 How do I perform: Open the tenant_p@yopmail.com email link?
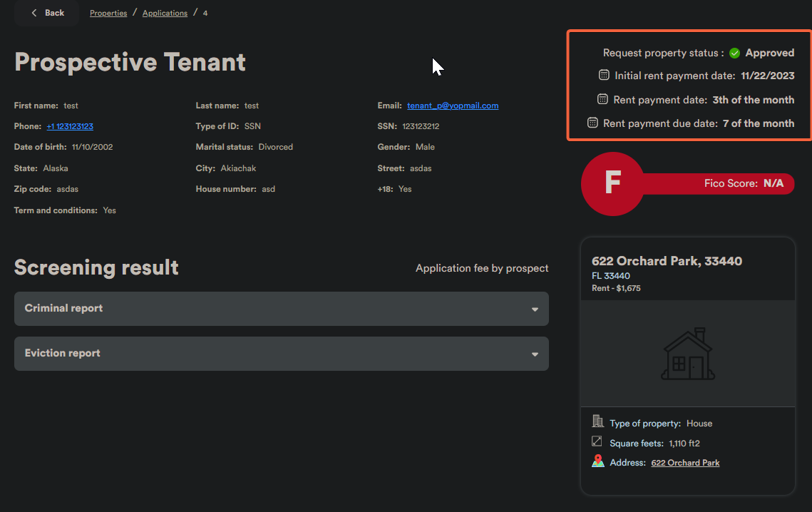453,106
